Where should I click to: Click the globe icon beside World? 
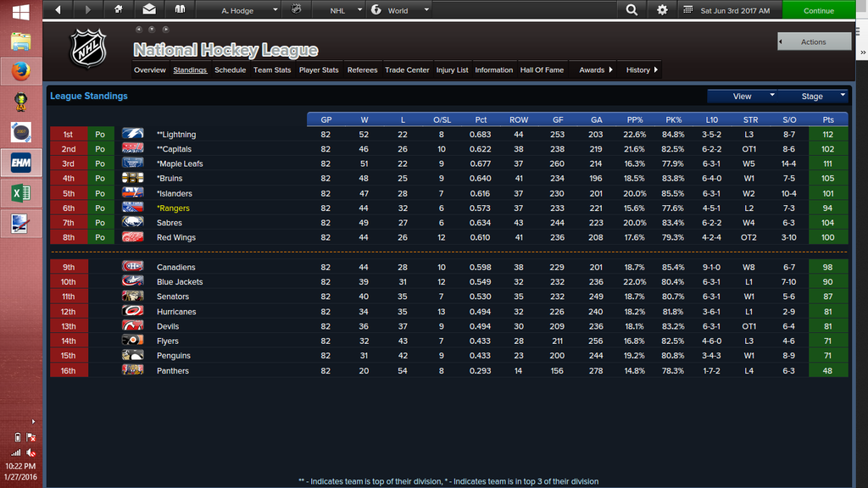376,10
